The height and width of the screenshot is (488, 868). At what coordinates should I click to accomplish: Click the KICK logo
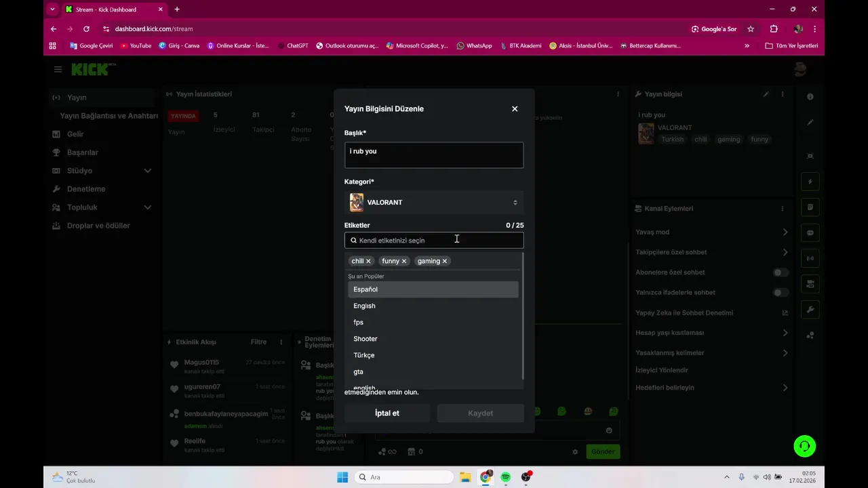tap(94, 69)
